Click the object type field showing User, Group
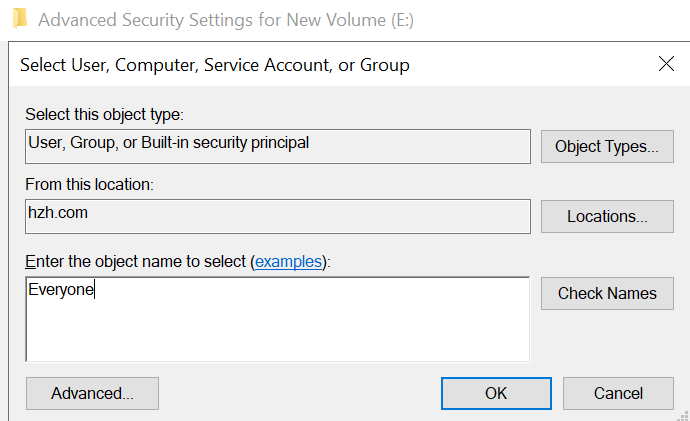The image size is (690, 421). [x=277, y=146]
